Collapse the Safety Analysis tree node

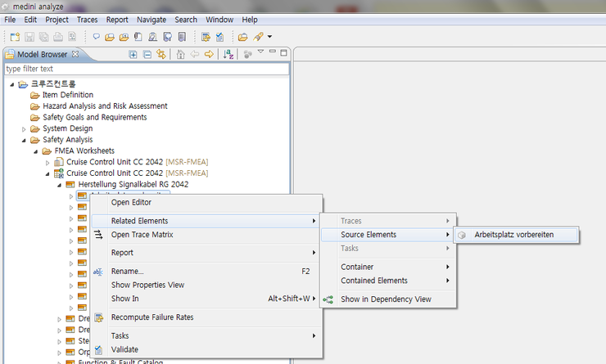(x=24, y=140)
